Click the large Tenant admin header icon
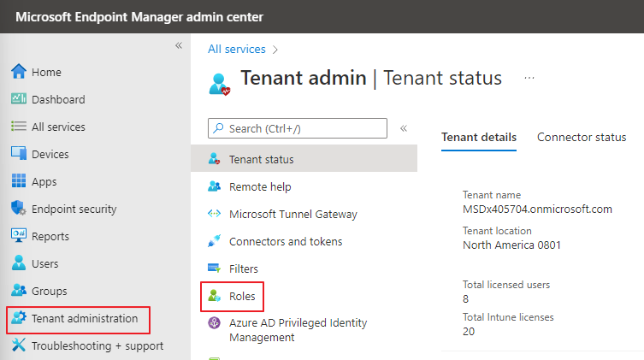 [219, 84]
